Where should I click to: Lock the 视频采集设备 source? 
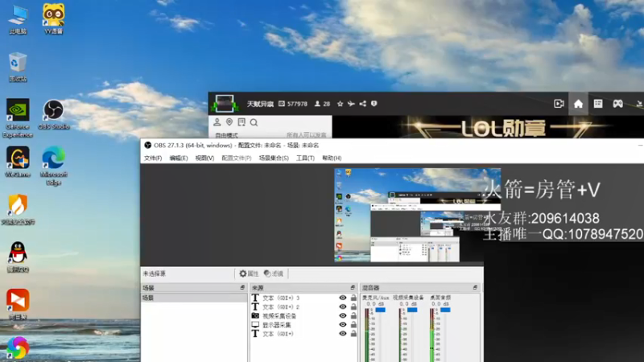[x=353, y=316]
